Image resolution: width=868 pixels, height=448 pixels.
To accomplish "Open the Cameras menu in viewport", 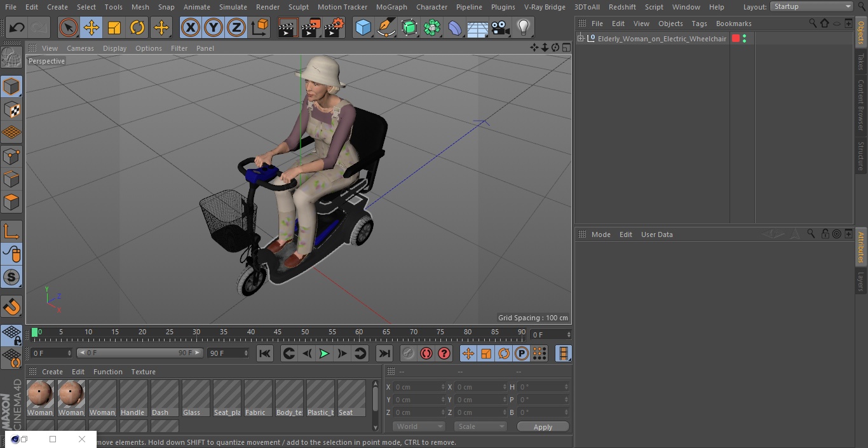I will (80, 48).
